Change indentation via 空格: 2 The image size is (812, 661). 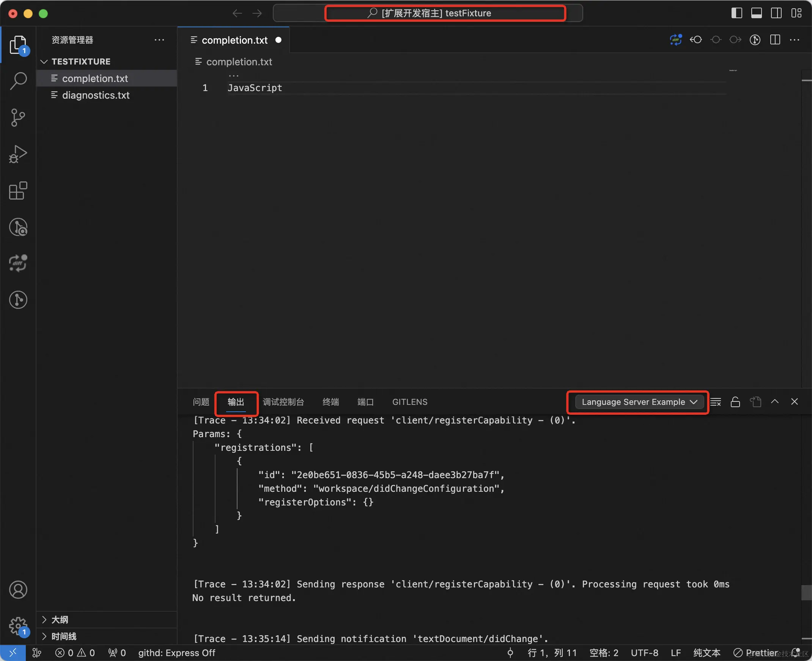pyautogui.click(x=604, y=653)
